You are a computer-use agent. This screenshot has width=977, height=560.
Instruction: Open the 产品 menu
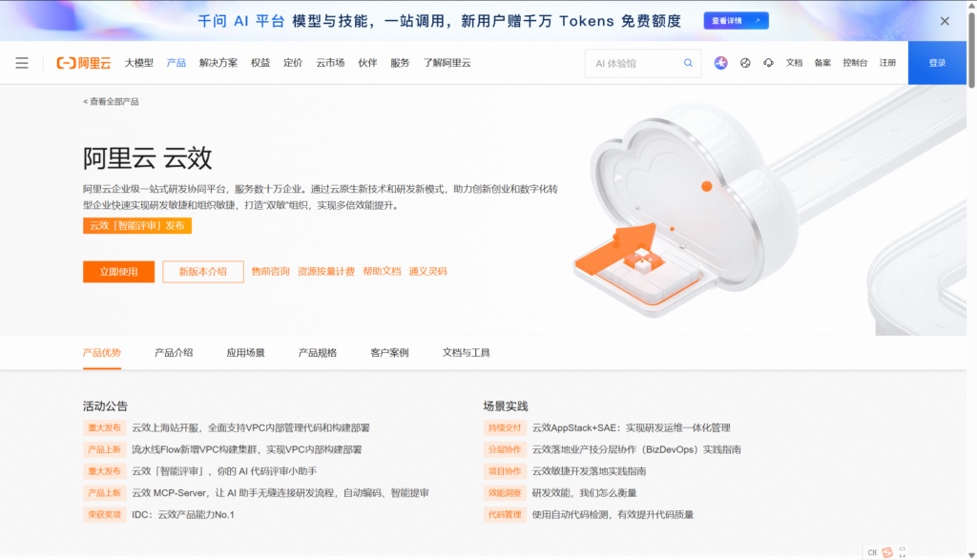tap(177, 63)
